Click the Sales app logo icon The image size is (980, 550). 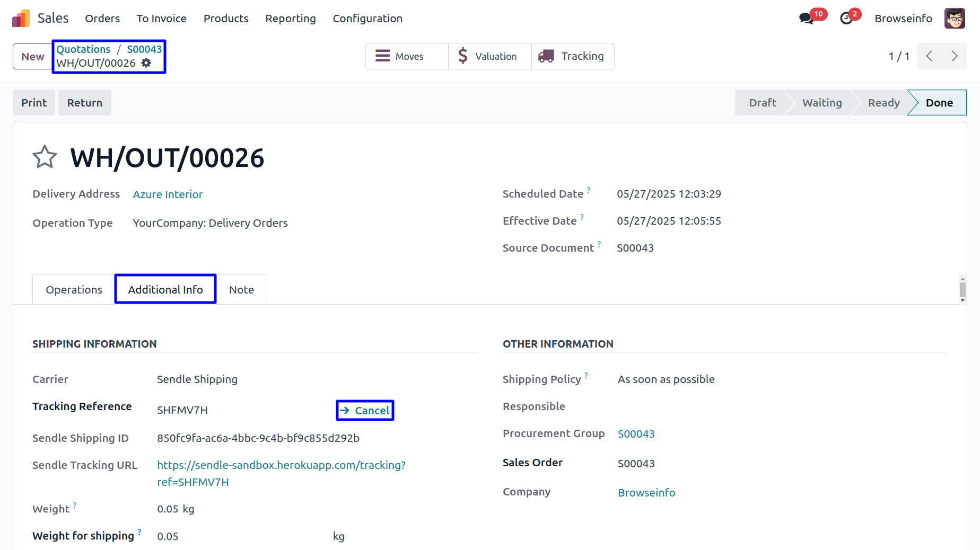tap(21, 19)
